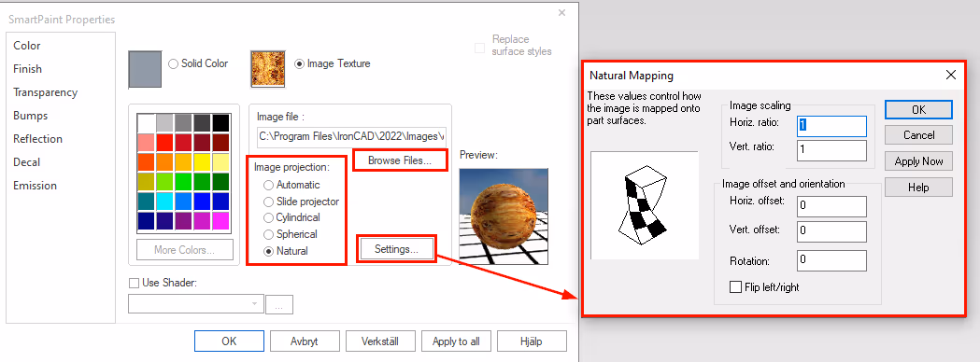Go to the Reflection section
Image resolution: width=980 pixels, height=362 pixels.
[x=37, y=139]
